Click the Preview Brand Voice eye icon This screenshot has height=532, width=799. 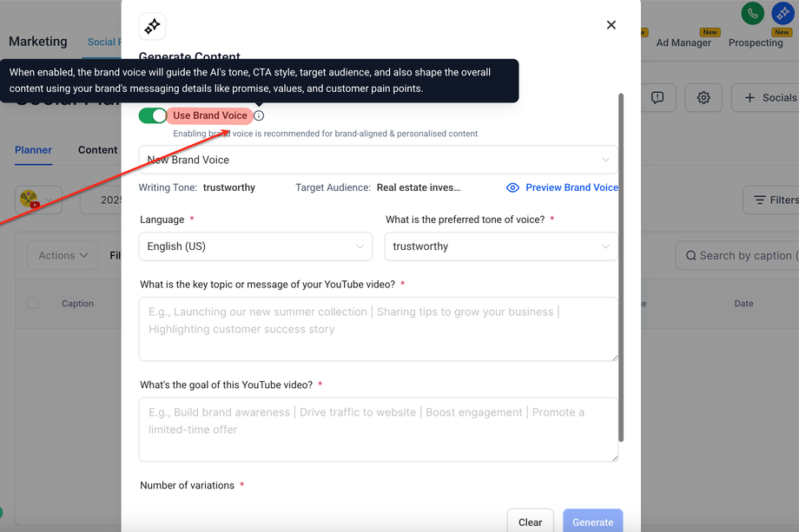[512, 187]
